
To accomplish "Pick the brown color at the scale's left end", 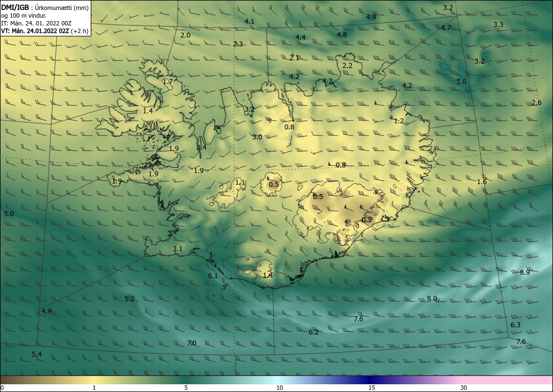I will point(7,380).
